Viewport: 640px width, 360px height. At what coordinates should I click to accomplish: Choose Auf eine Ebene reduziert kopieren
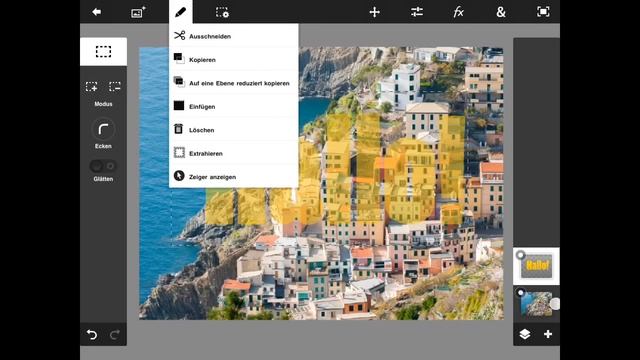[x=233, y=83]
